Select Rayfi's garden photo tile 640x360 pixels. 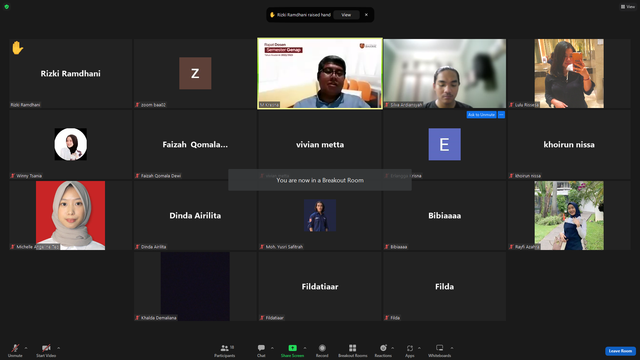569,216
